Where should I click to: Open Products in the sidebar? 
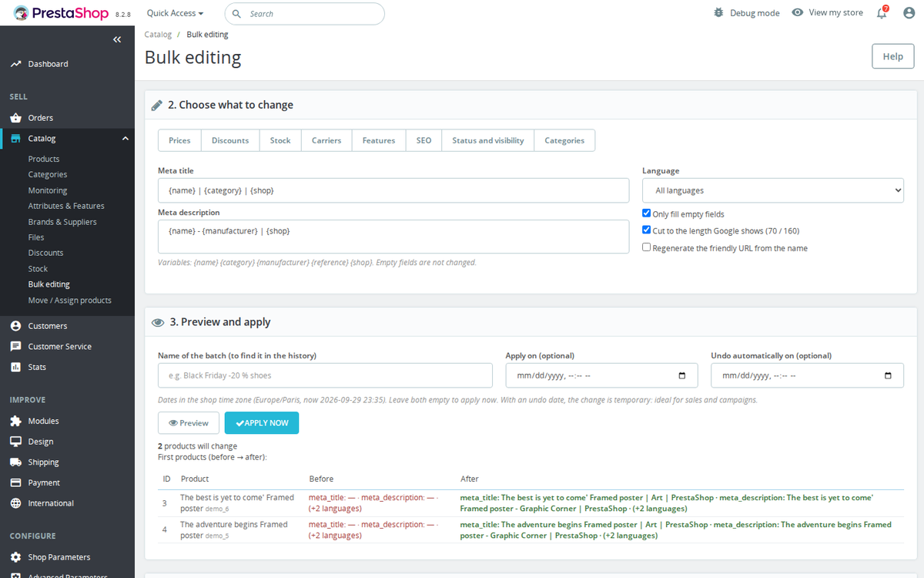click(x=44, y=159)
